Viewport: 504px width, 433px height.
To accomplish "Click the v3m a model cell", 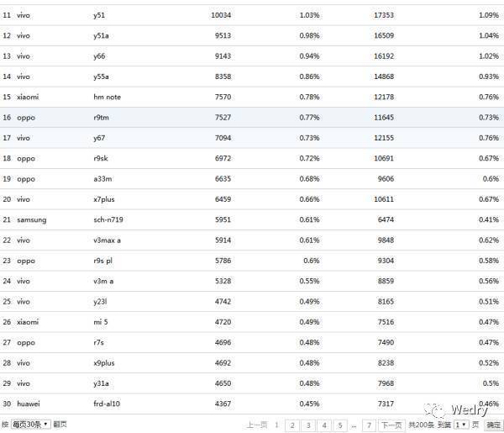I will coord(103,281).
